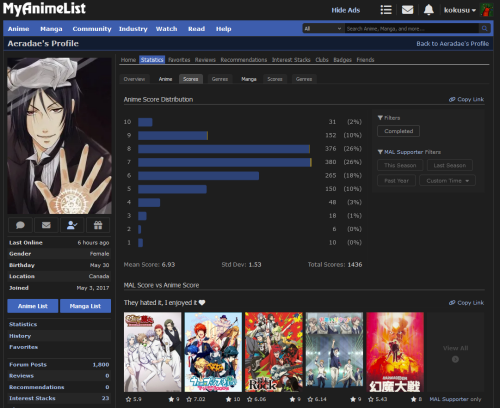The image size is (500, 408).
Task: Click Back to Aeradae's Profile link
Action: point(452,44)
